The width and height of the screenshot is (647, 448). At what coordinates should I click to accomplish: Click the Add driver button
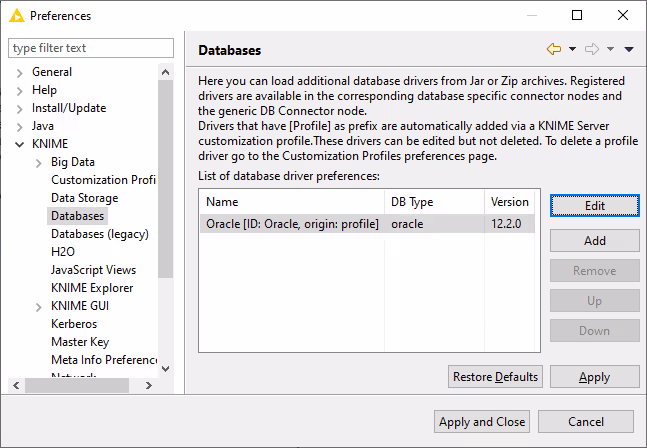pos(594,241)
